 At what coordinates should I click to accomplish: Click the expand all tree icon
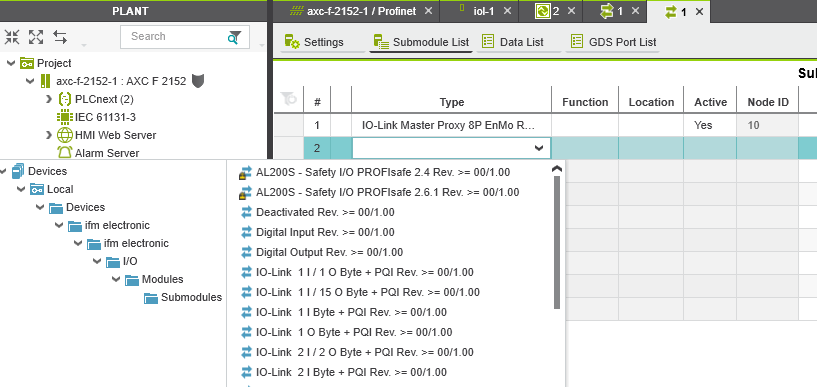[x=36, y=36]
